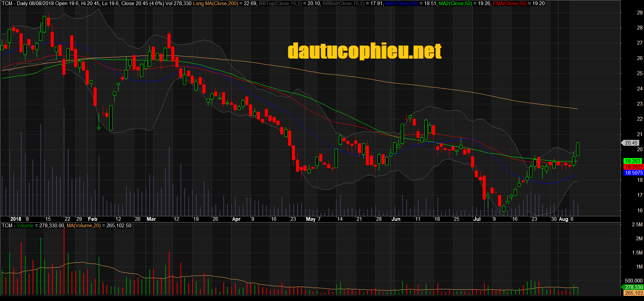Click 2.5M on the volume axis
The width and height of the screenshot is (644, 301).
point(637,225)
